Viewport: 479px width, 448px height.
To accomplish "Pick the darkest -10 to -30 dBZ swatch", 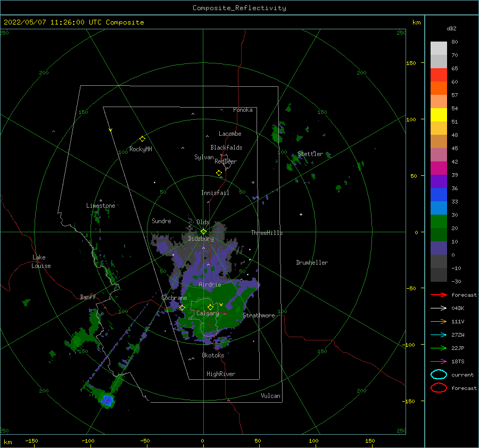I will click(439, 275).
